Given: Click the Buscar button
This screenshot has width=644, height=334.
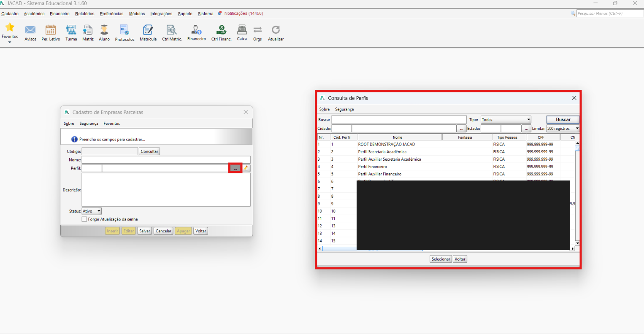Looking at the screenshot, I should coord(563,120).
